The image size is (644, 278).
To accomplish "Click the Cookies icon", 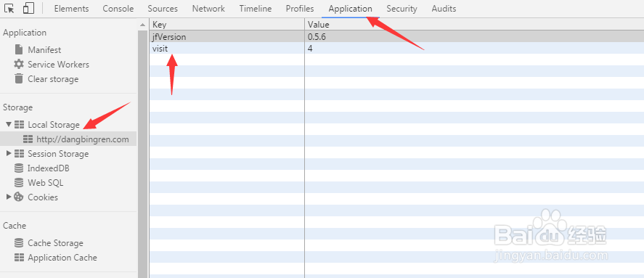I will tap(19, 197).
